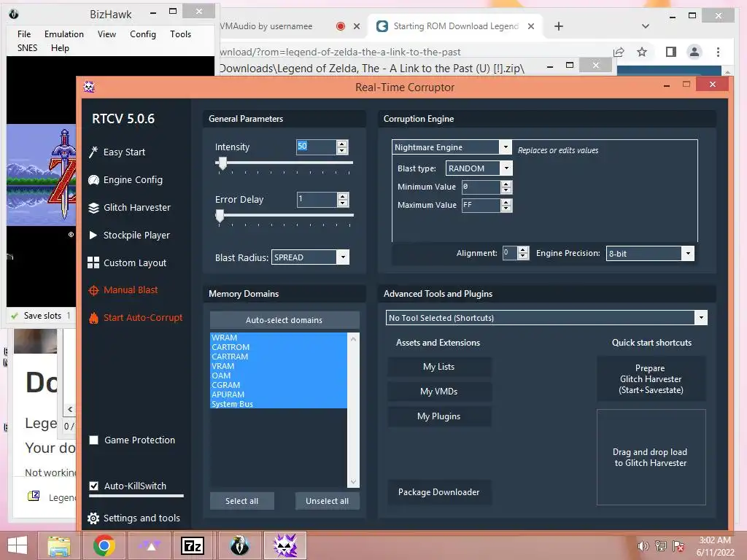Open File Explorer from the taskbar
Screen dimensions: 747x560
point(59,545)
